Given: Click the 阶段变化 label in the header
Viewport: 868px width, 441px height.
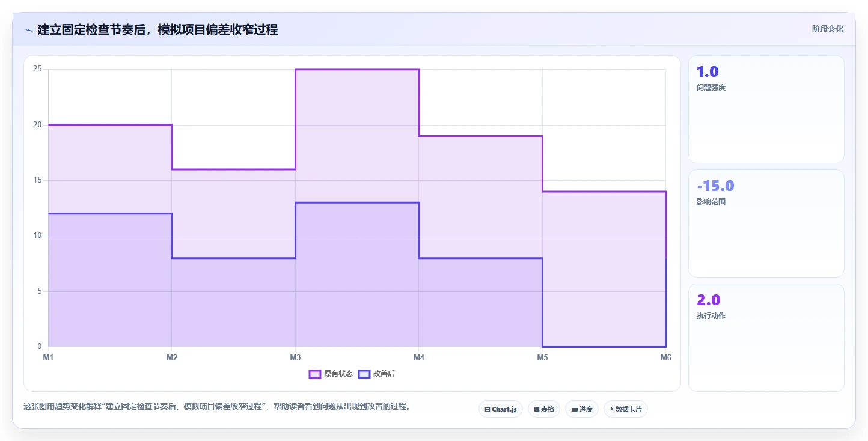Looking at the screenshot, I should coord(827,29).
